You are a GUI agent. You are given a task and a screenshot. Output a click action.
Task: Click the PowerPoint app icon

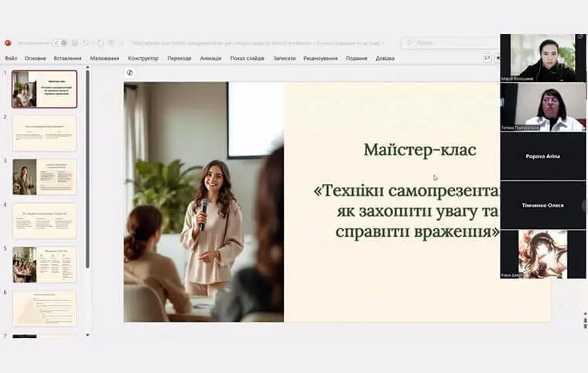8,43
